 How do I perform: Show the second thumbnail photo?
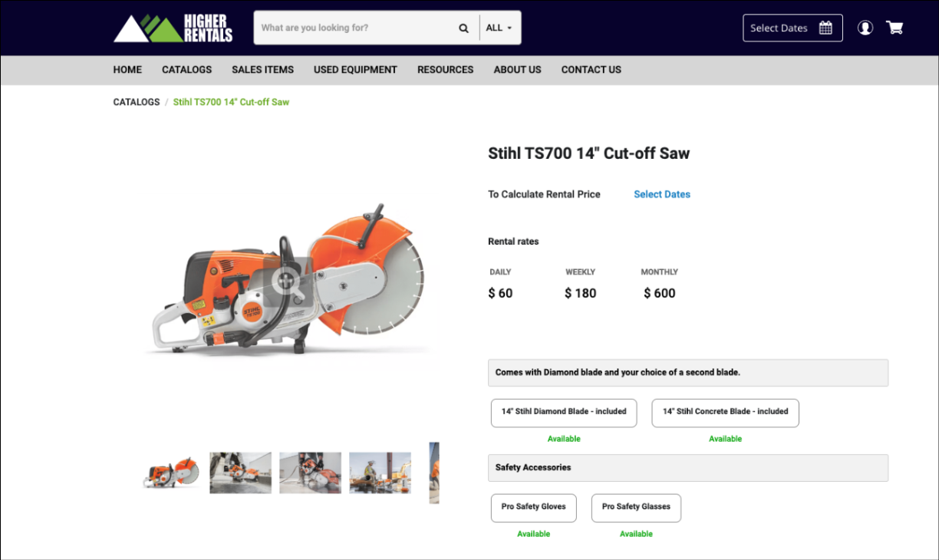(x=240, y=473)
